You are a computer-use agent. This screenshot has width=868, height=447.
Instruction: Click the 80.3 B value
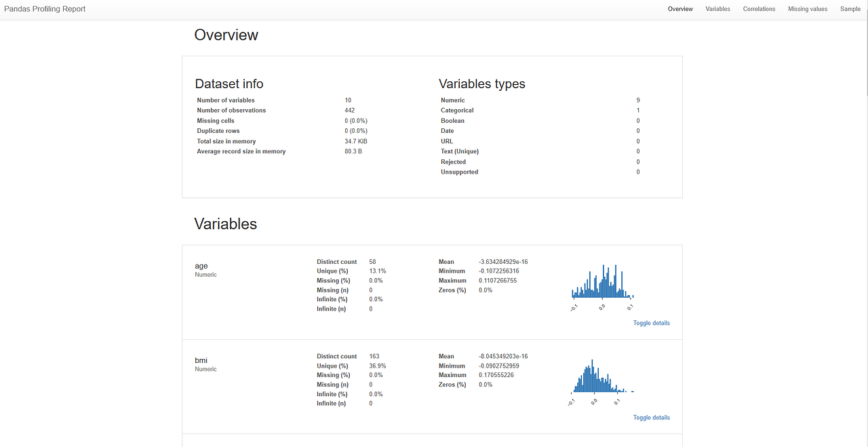click(x=353, y=151)
